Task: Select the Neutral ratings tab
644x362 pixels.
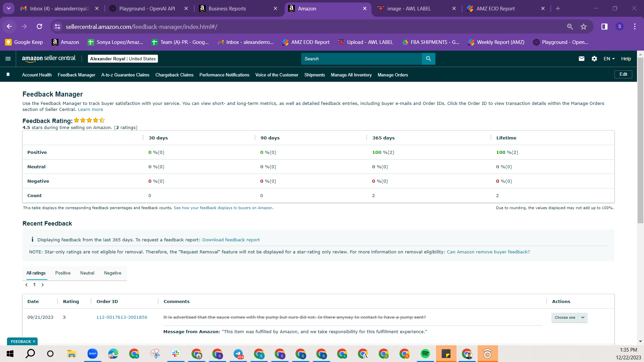Action: click(x=87, y=273)
